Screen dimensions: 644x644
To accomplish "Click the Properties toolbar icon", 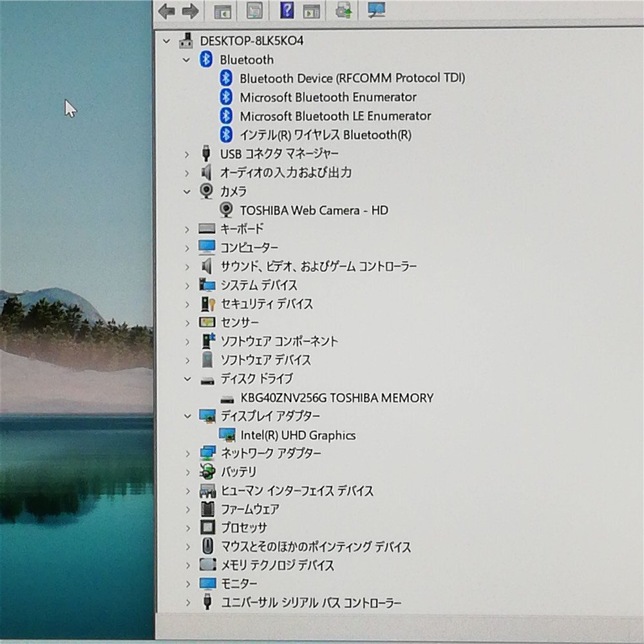I will (x=254, y=10).
